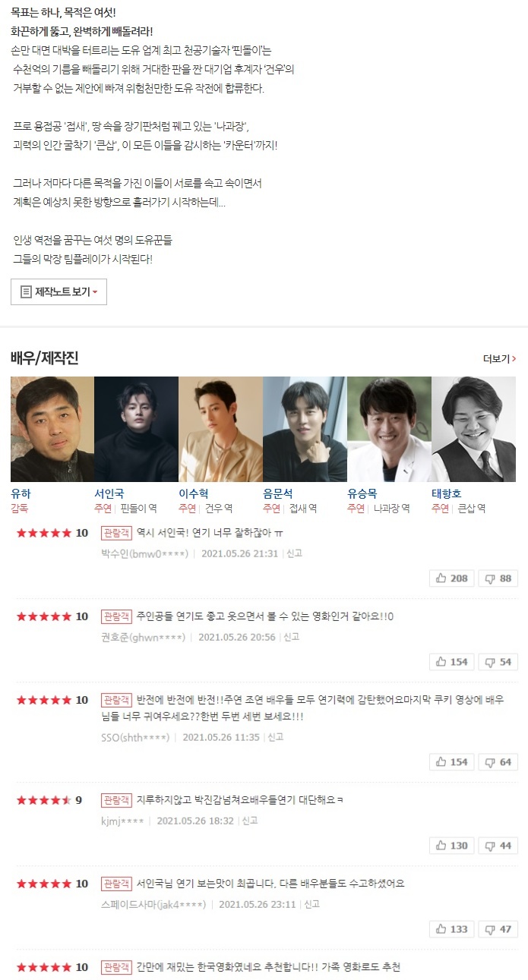Open 음문석 actor link
The width and height of the screenshot is (528, 980).
(x=278, y=493)
